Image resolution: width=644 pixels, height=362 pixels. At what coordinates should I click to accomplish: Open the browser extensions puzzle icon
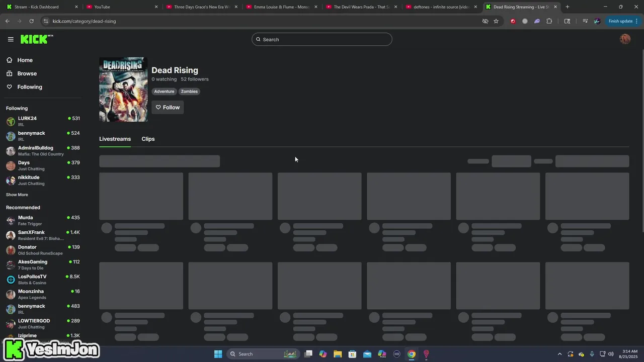pos(549,21)
